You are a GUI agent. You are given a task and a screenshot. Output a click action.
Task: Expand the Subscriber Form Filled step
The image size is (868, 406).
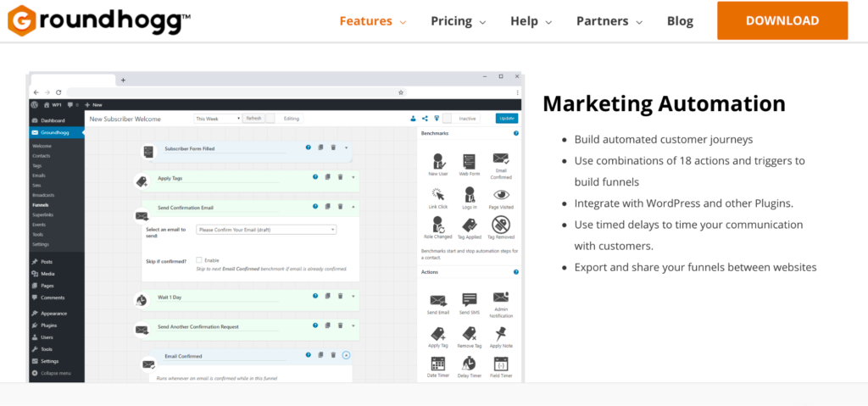tap(346, 147)
